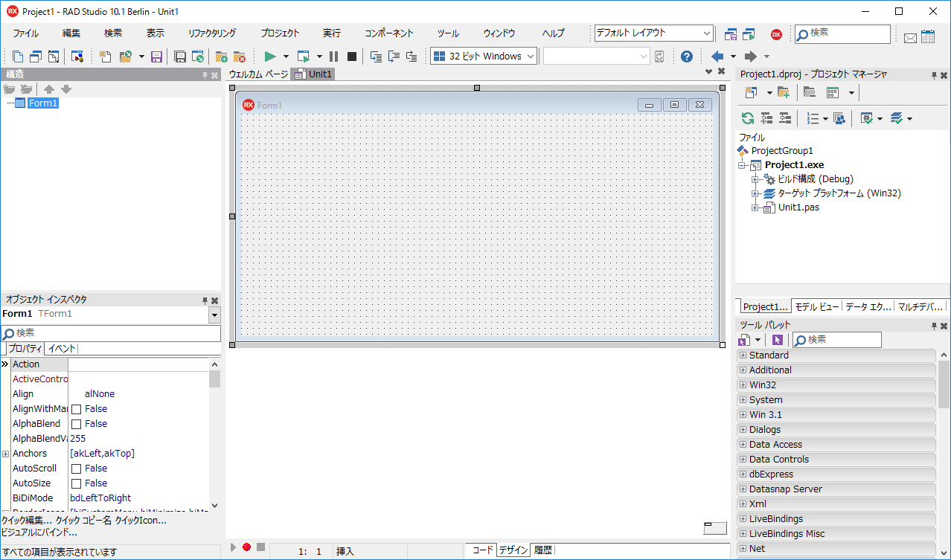Click the Tool Palette 検索 search field
The image size is (951, 560).
click(x=836, y=340)
